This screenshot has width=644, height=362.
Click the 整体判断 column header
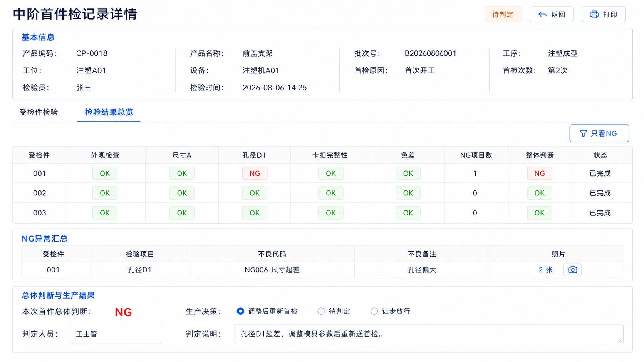[x=540, y=155]
